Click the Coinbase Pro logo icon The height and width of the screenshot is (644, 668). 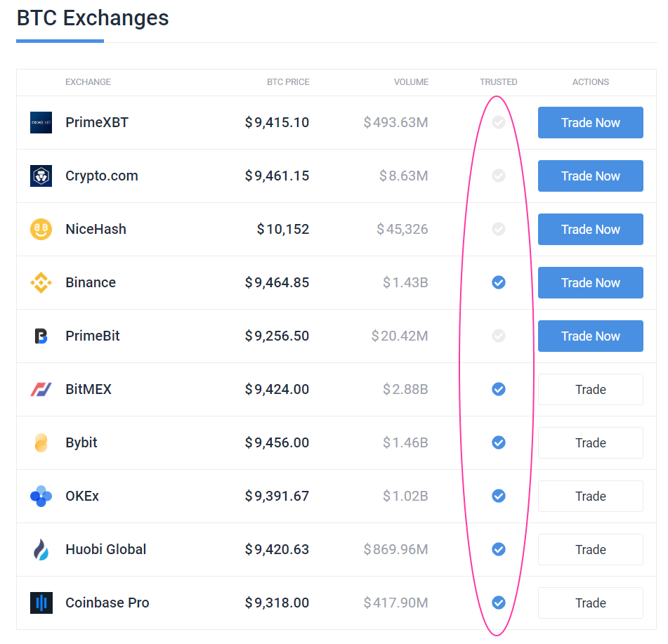pos(41,603)
